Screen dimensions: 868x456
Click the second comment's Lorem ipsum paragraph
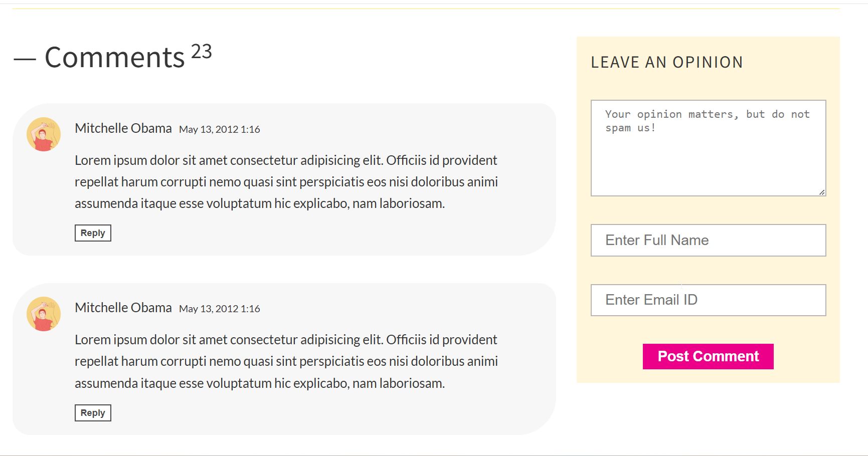[x=286, y=361]
